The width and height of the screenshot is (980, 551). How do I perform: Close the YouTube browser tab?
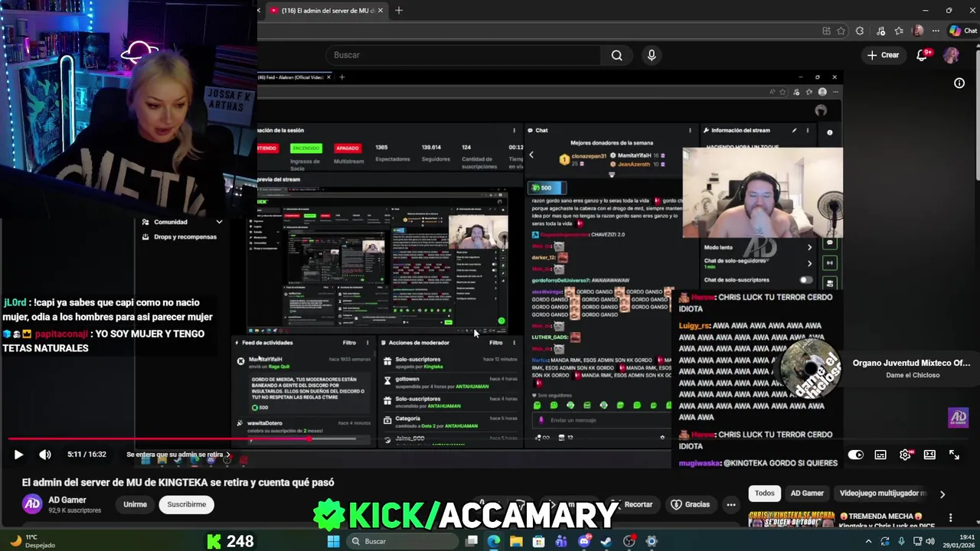(380, 11)
